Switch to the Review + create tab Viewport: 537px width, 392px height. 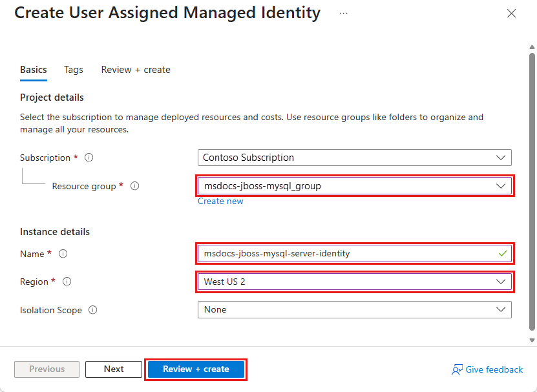pyautogui.click(x=136, y=70)
